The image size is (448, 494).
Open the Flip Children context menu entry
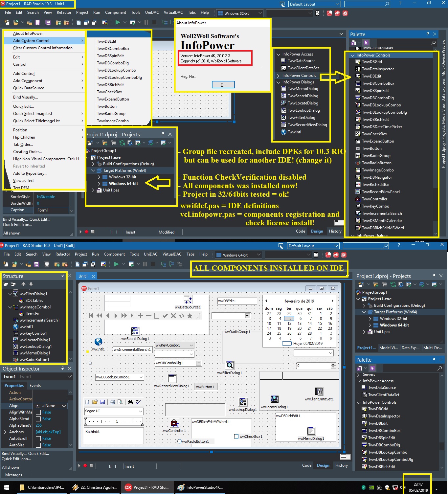[44, 137]
